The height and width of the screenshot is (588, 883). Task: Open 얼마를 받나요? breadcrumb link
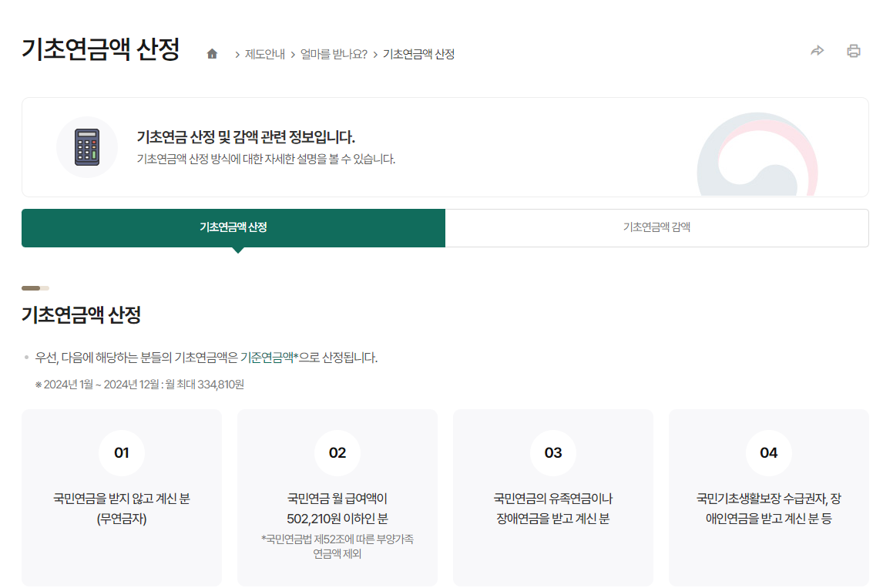334,54
